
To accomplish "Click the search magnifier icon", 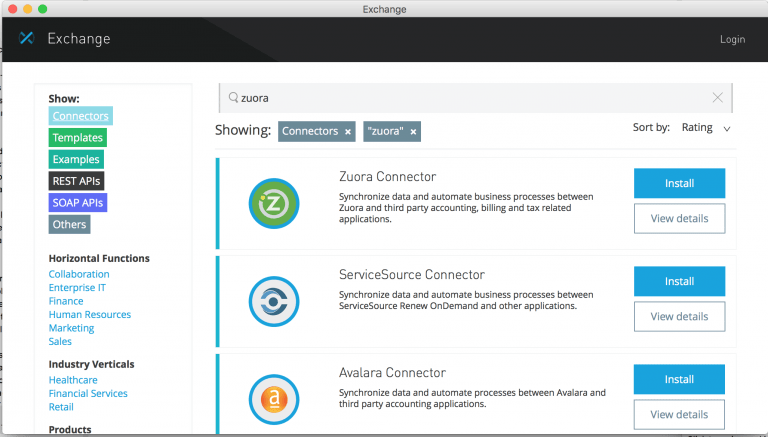I will click(234, 97).
